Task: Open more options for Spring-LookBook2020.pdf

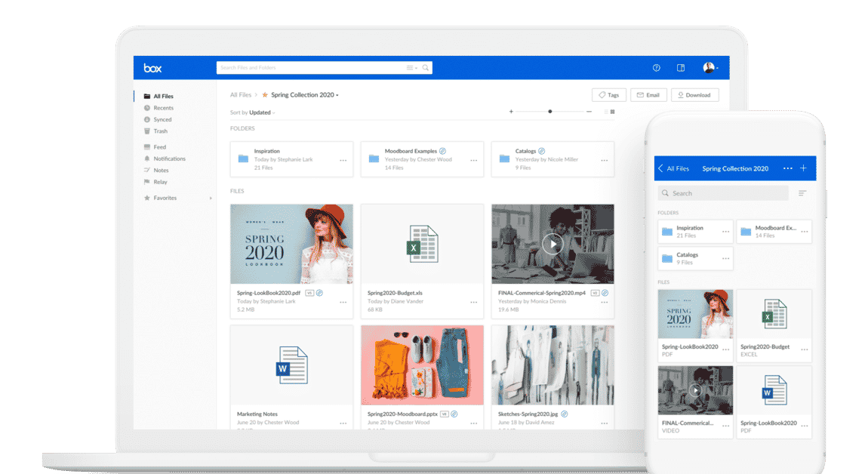Action: [343, 303]
